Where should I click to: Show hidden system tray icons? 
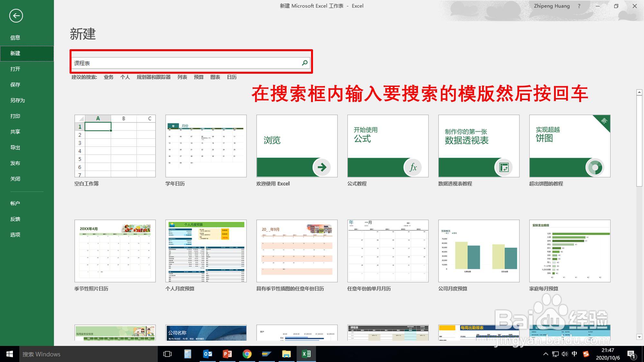pyautogui.click(x=545, y=354)
